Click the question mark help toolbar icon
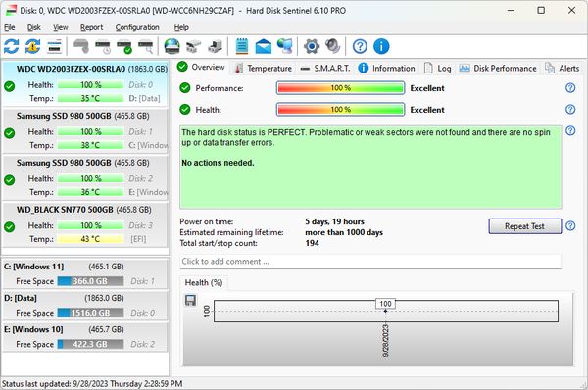Viewport: 588px width, 390px height. point(360,46)
